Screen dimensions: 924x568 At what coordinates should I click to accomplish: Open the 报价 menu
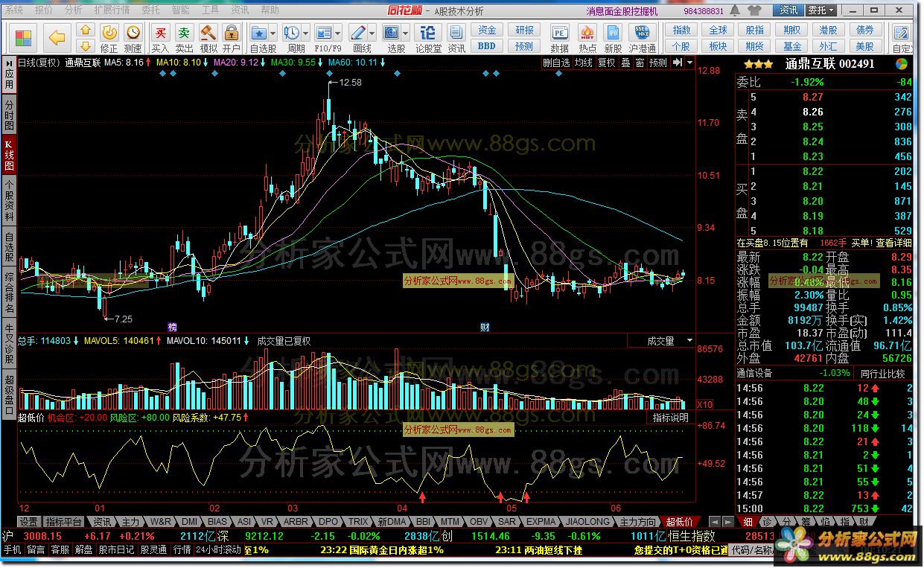[x=44, y=10]
